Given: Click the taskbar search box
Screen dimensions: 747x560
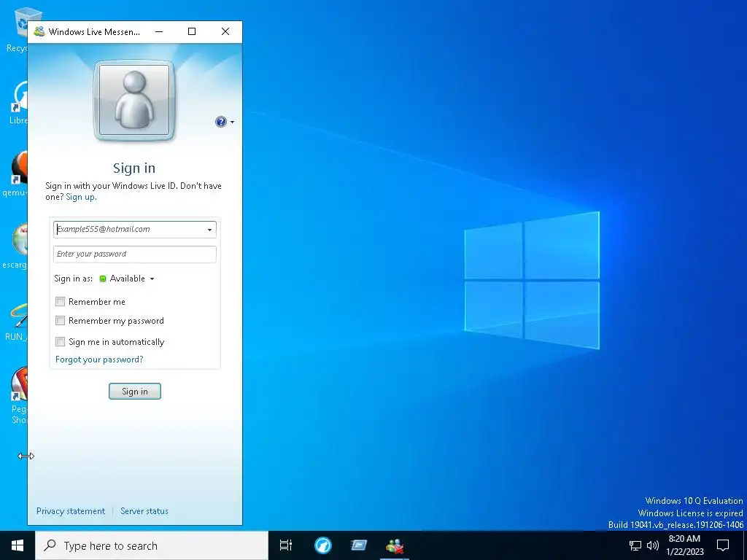Looking at the screenshot, I should [x=152, y=545].
